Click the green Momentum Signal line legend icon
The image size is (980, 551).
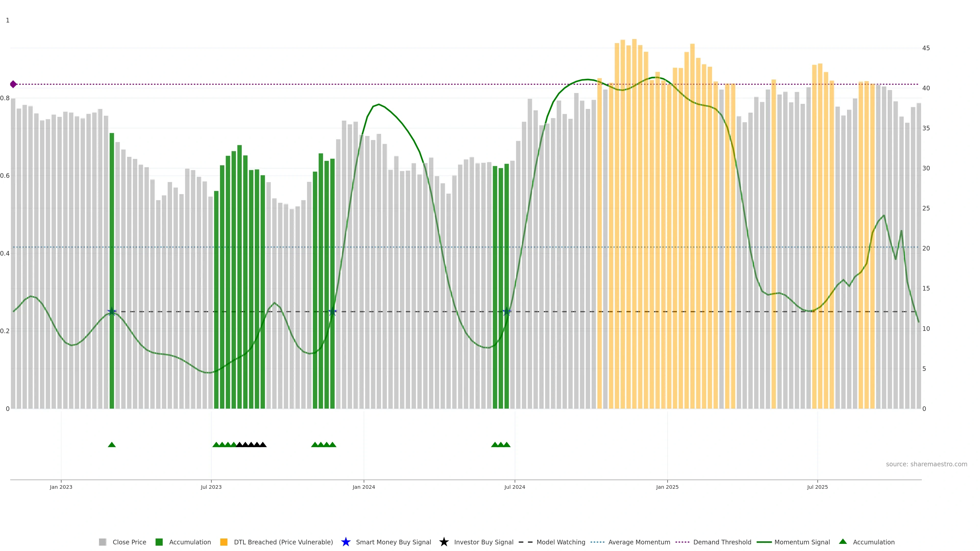(x=764, y=542)
